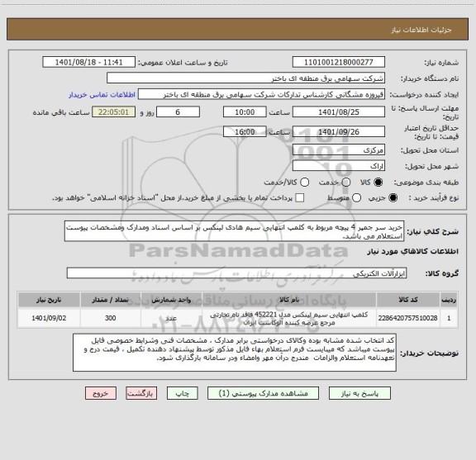Click the تاریخ نیاز column header
The image size is (476, 460).
point(49,300)
